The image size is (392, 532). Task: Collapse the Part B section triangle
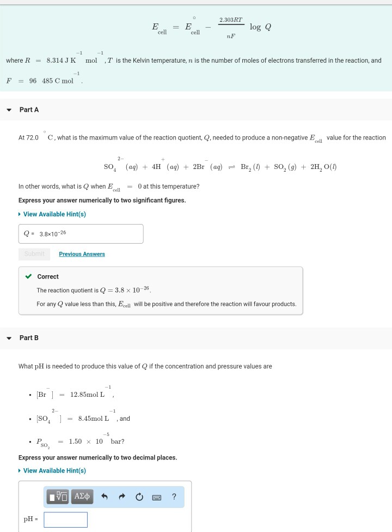[x=9, y=337]
